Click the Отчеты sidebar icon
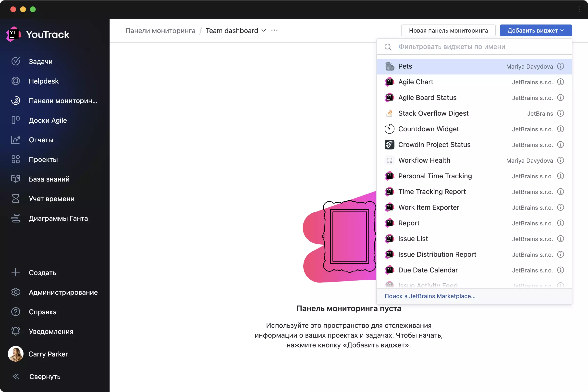 [x=15, y=140]
